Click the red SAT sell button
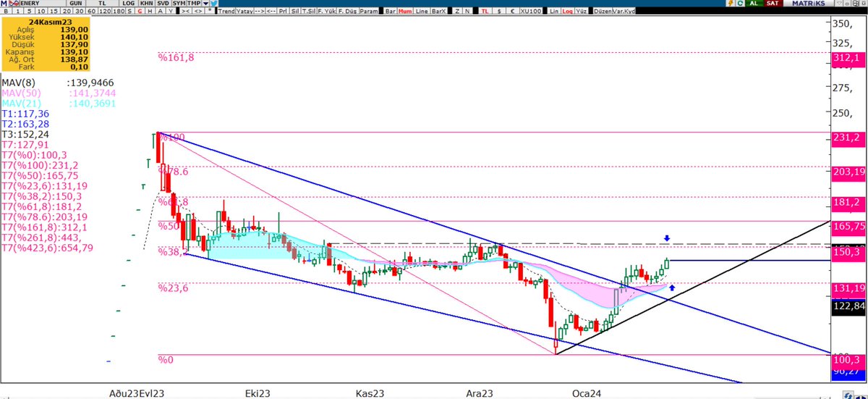 point(775,4)
